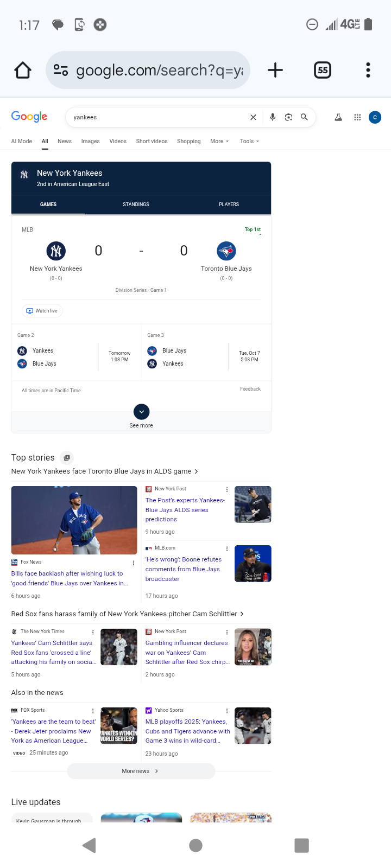Open the Google apps grid icon
391x868 pixels.
357,117
